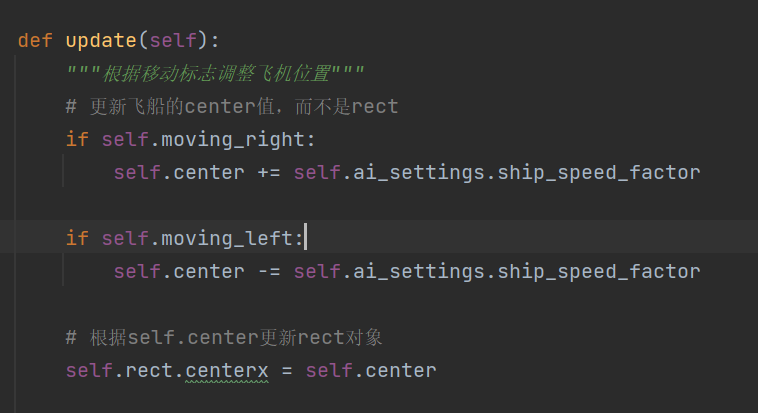This screenshot has height=413, width=758.
Task: Click moving_right in the first if statement
Action: click(x=233, y=140)
